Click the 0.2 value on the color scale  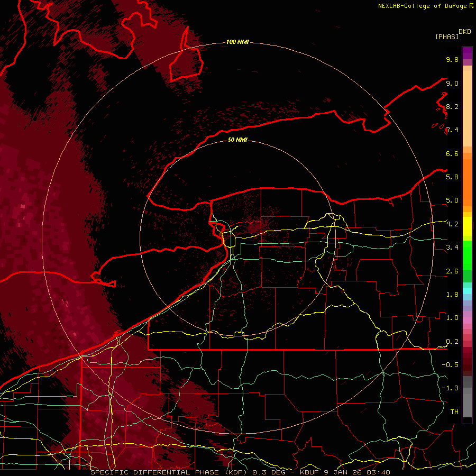[x=452, y=341]
